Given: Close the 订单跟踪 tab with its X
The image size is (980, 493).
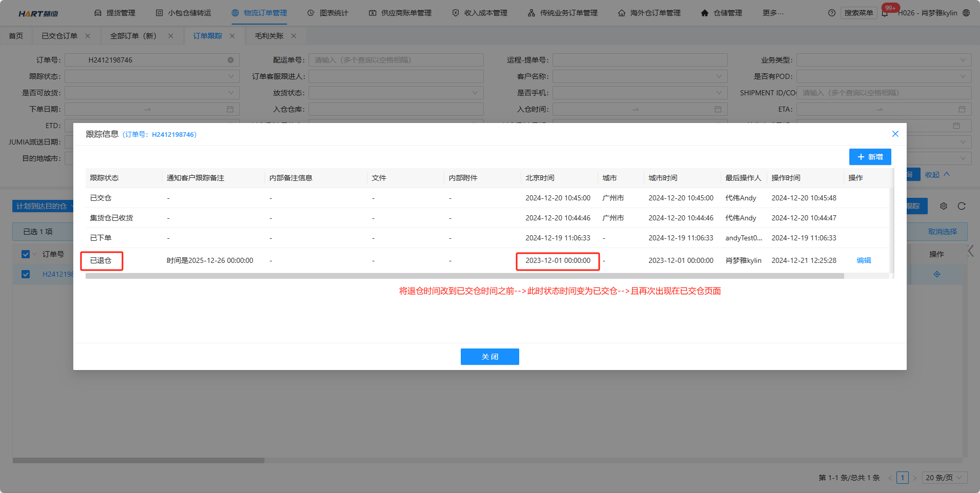Looking at the screenshot, I should click(232, 36).
